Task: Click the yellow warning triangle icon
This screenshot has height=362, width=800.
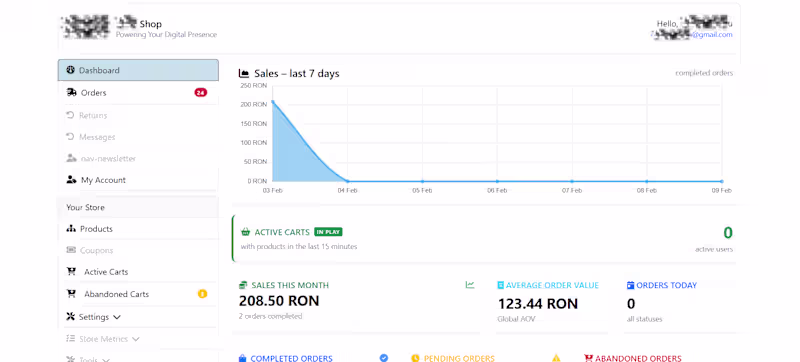Action: 556,358
